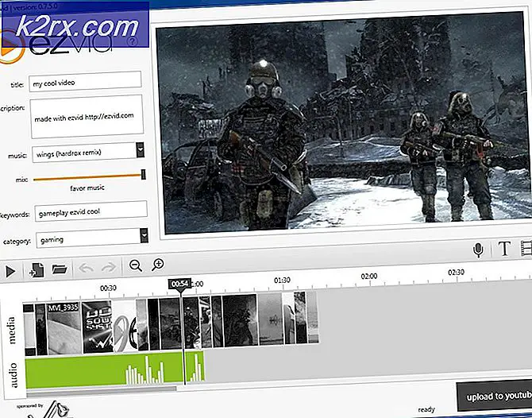This screenshot has height=418, width=532.
Task: Click the microphone record voice icon
Action: pyautogui.click(x=478, y=250)
